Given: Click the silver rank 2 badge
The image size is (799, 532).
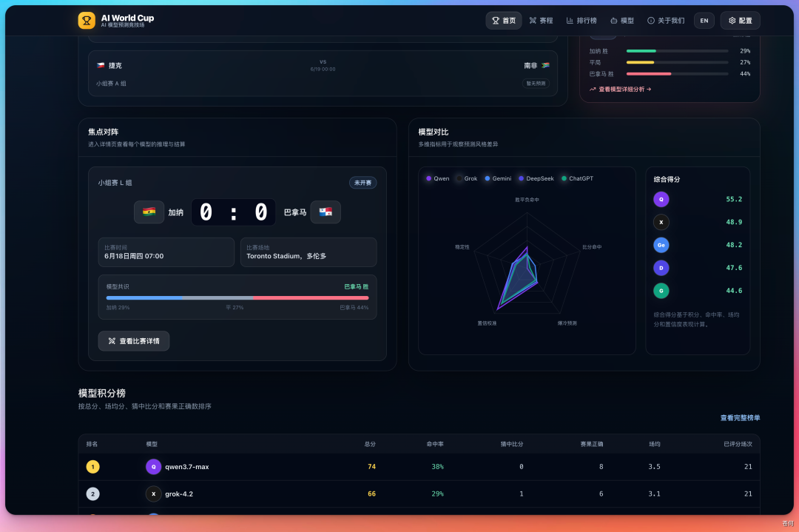Looking at the screenshot, I should tap(92, 494).
